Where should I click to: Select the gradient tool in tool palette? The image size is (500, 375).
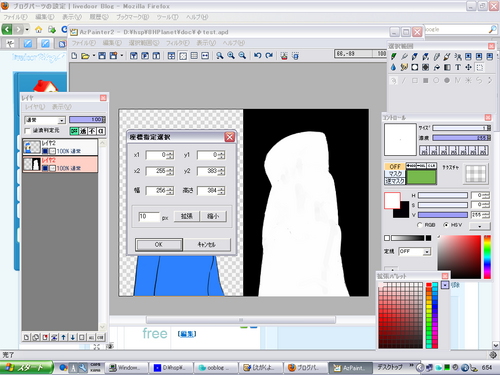click(447, 67)
